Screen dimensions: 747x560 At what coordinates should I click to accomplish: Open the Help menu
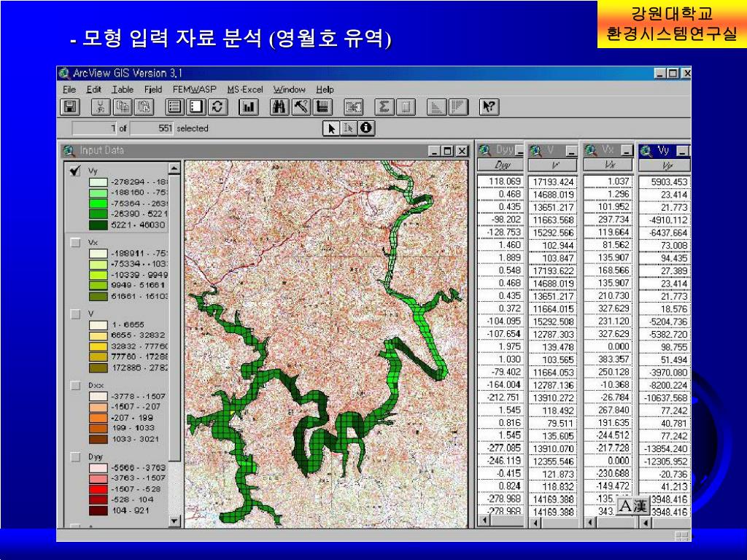325,90
